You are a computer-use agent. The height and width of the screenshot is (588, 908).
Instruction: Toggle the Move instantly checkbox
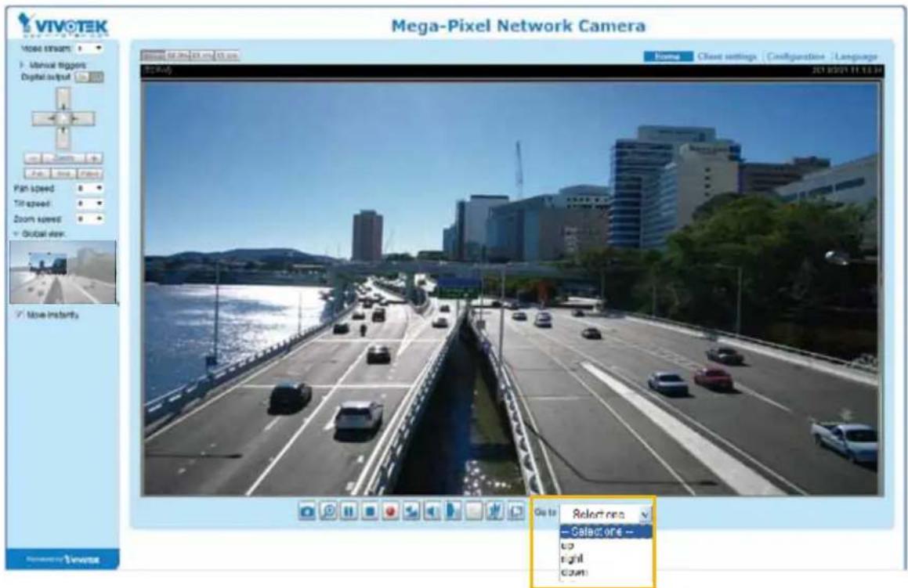coord(19,314)
